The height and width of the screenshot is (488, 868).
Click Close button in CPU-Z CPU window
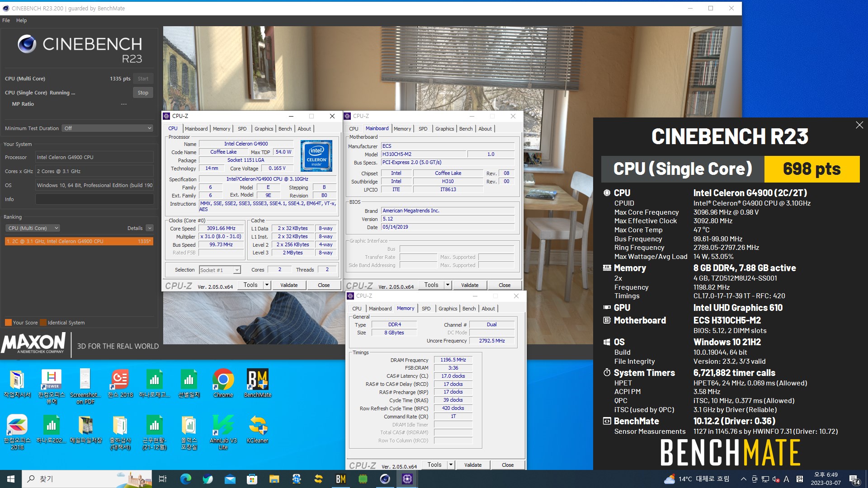324,285
